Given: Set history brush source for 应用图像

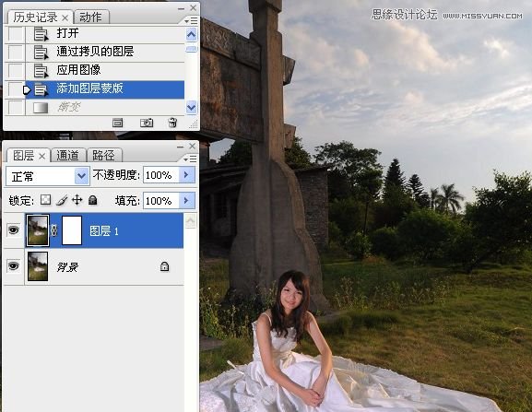Looking at the screenshot, I should tap(16, 71).
